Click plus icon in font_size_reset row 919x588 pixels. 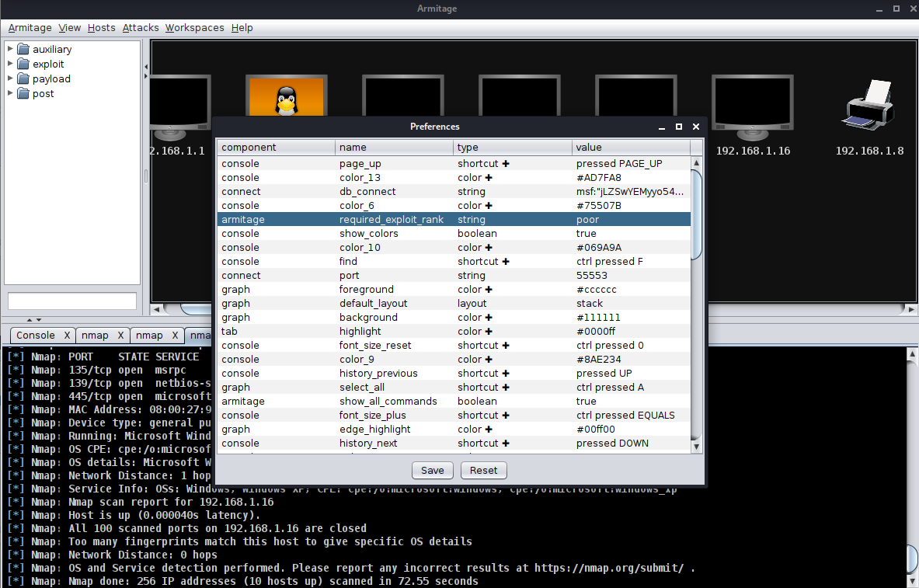point(506,346)
